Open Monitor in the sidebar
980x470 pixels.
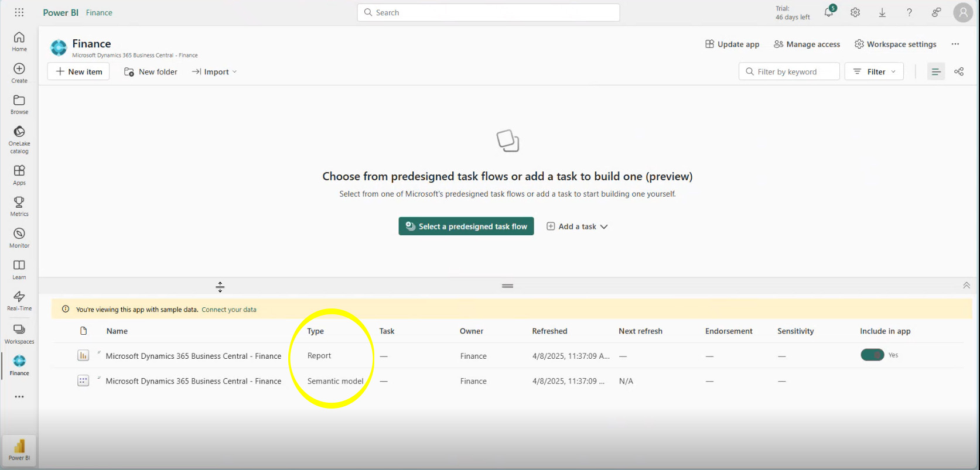coord(19,238)
